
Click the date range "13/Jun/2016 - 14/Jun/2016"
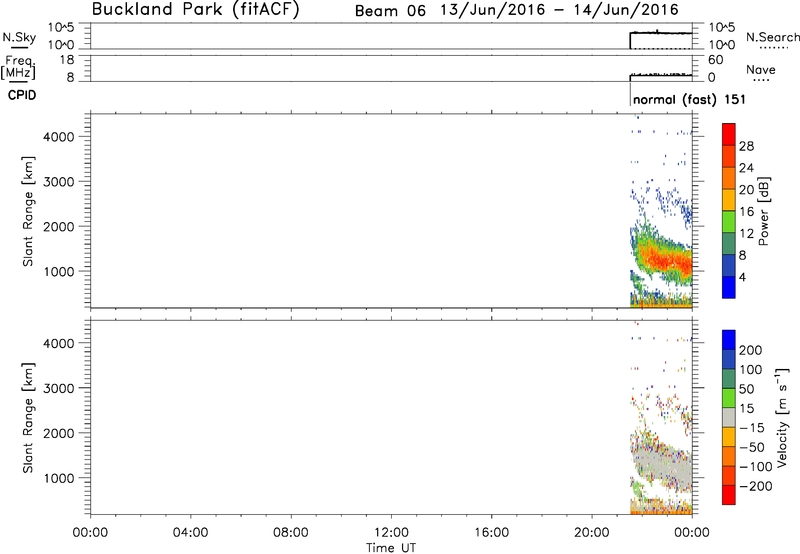[560, 10]
